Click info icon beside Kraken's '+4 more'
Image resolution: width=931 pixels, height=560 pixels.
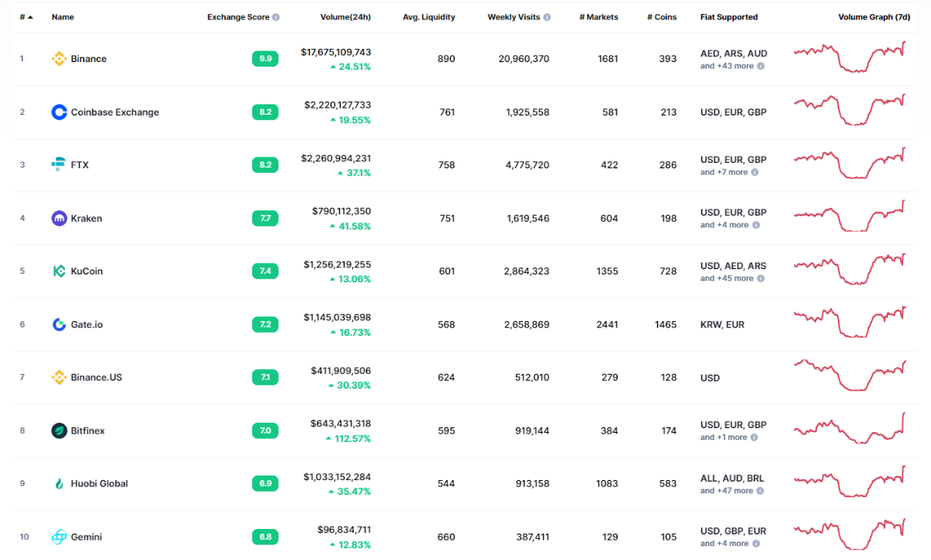tap(755, 225)
